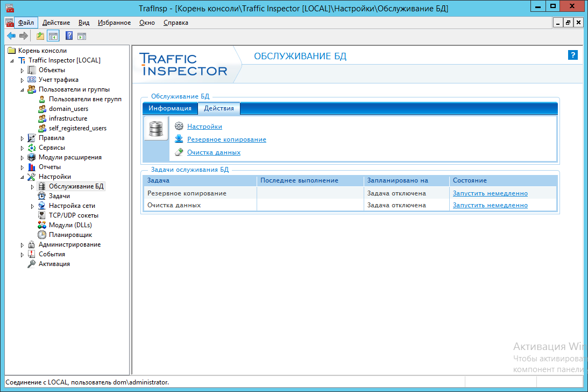The image size is (588, 392).
Task: Expand the Обслуживание БД node
Action: [32, 187]
